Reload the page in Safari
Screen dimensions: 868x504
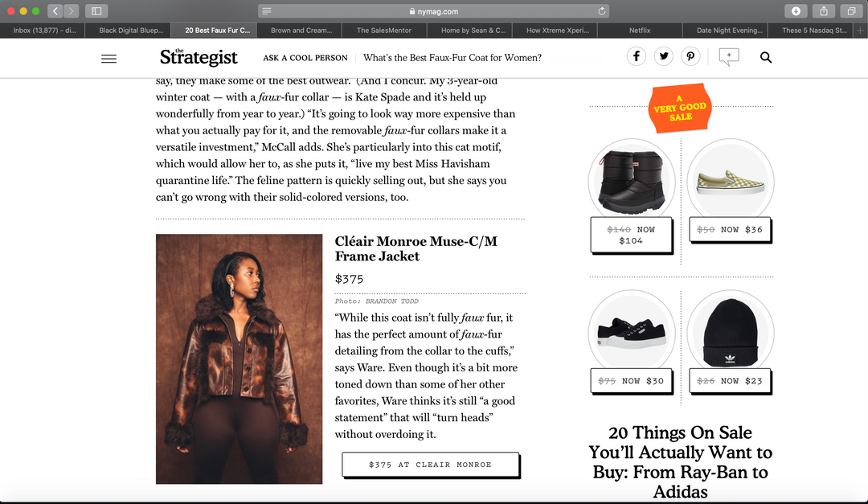click(602, 11)
